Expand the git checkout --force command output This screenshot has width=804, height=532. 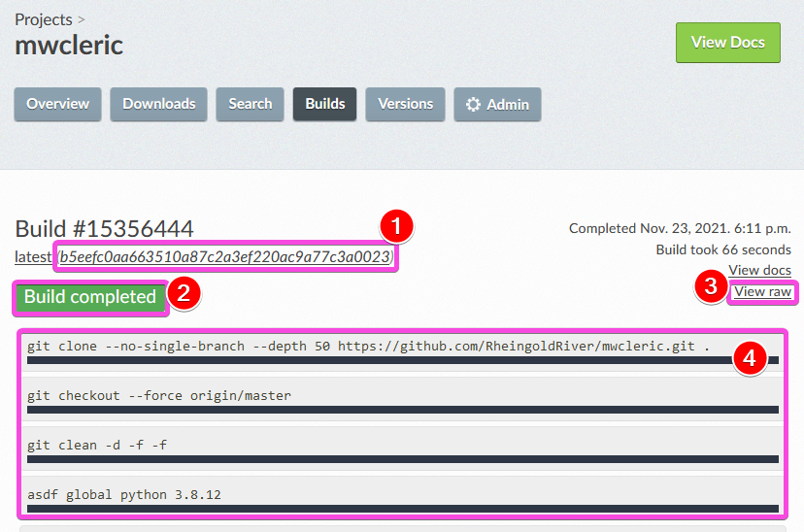pyautogui.click(x=403, y=401)
